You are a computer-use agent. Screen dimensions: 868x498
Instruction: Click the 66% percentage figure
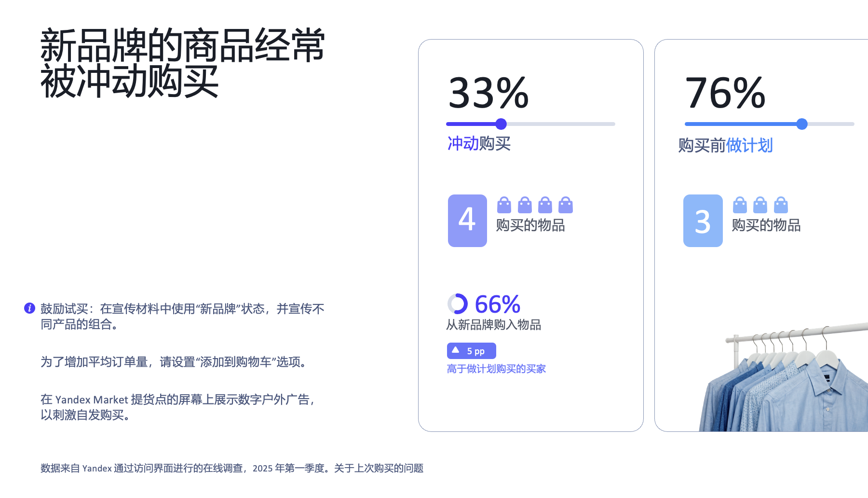(x=498, y=304)
